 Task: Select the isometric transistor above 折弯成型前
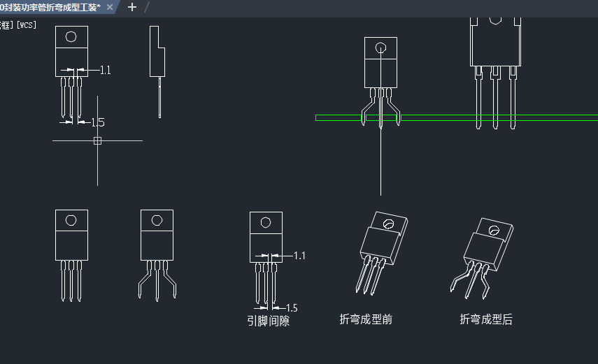tap(383, 253)
